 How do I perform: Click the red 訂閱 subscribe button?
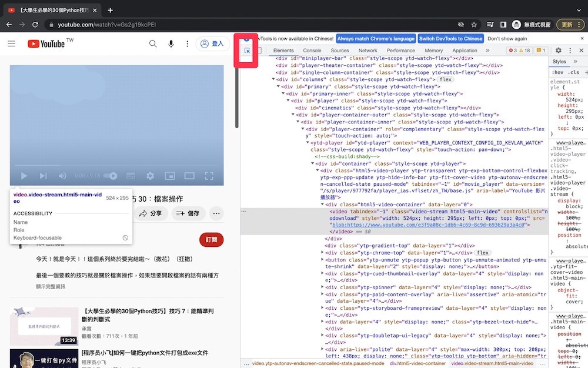tap(212, 239)
